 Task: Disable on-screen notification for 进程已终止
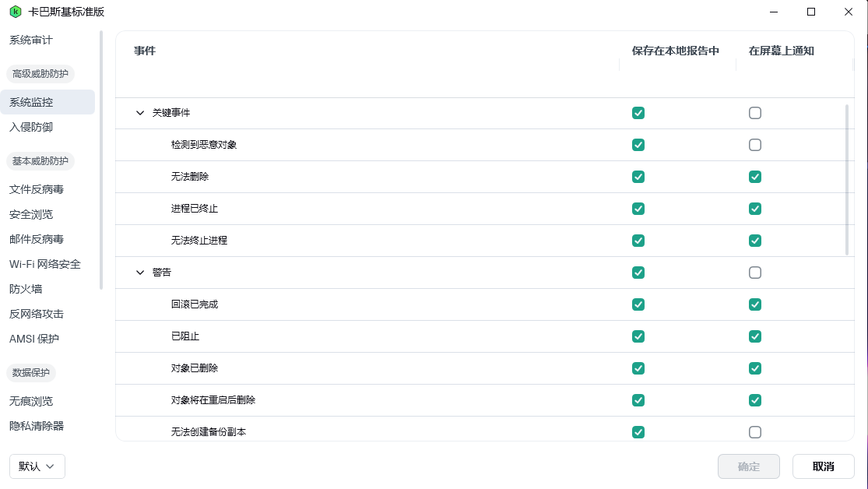pyautogui.click(x=755, y=209)
